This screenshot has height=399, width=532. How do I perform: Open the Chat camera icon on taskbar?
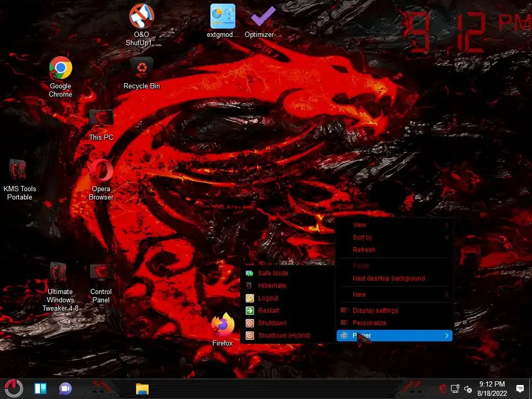click(65, 389)
